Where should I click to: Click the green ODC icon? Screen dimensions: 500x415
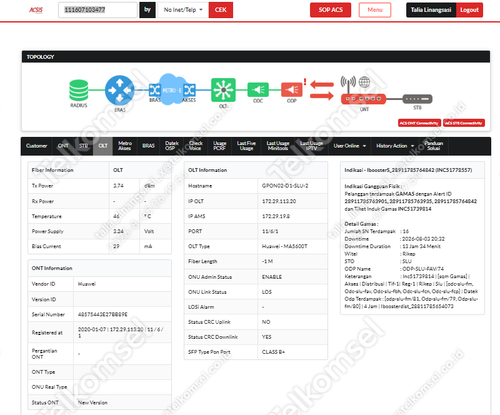[x=258, y=90]
